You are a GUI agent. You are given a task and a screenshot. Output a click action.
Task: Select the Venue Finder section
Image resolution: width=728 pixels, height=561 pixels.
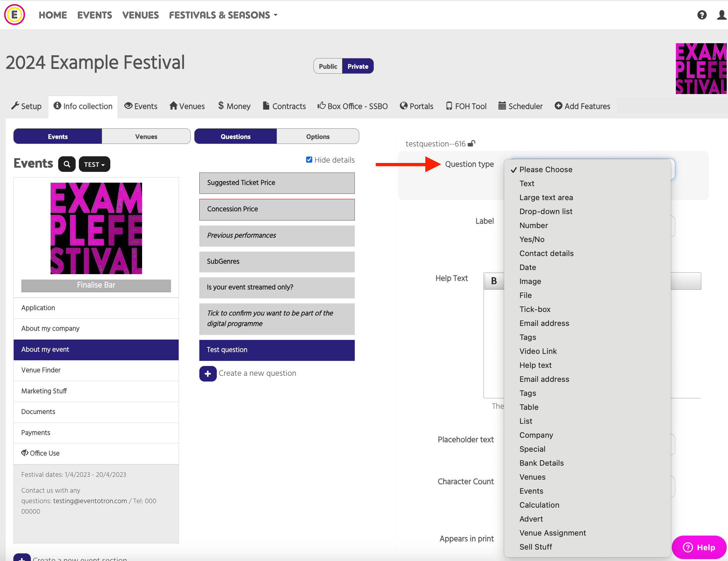pyautogui.click(x=96, y=370)
